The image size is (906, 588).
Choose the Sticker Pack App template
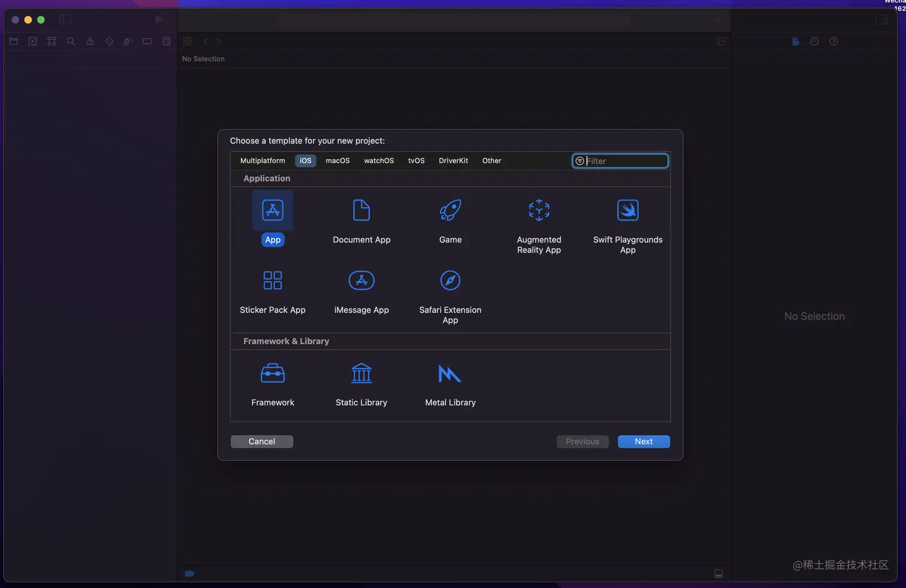pyautogui.click(x=273, y=280)
